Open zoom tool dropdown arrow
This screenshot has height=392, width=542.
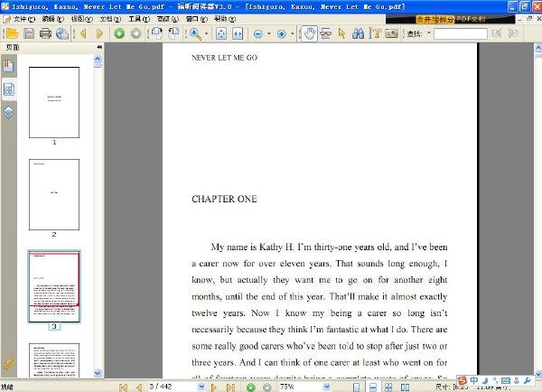click(x=206, y=33)
